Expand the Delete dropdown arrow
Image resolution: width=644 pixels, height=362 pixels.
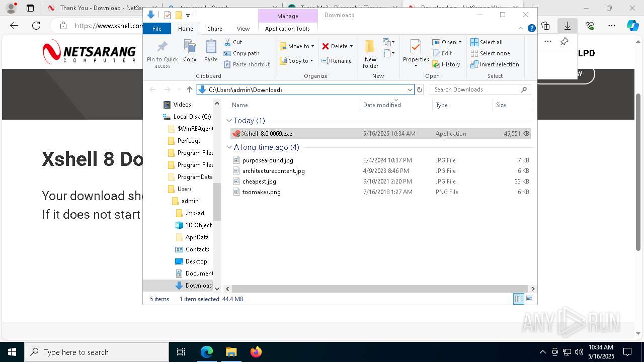click(x=351, y=46)
